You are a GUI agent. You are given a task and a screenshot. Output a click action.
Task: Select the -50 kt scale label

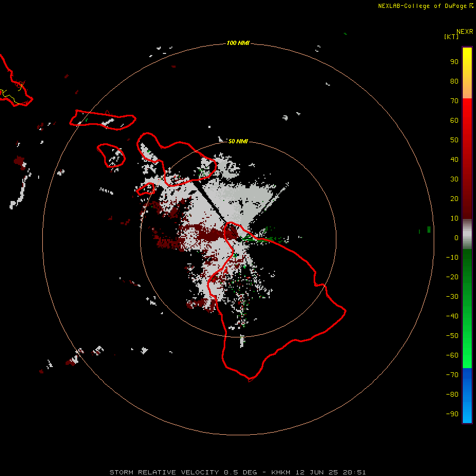(x=452, y=336)
